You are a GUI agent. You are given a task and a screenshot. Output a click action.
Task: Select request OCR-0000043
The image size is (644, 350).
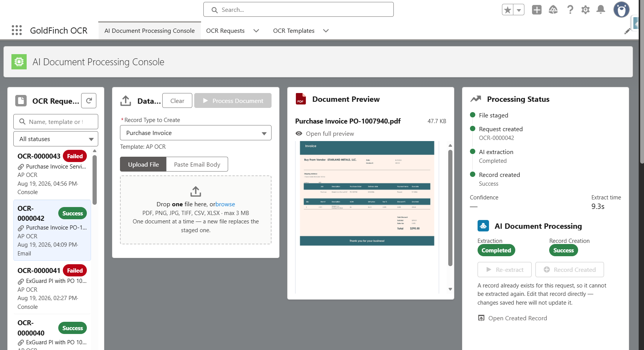pos(52,174)
